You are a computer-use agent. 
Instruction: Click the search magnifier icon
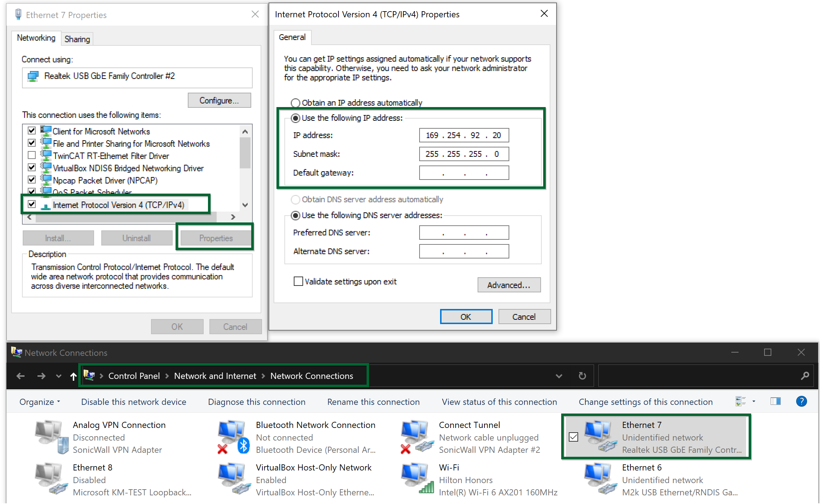[x=805, y=376]
